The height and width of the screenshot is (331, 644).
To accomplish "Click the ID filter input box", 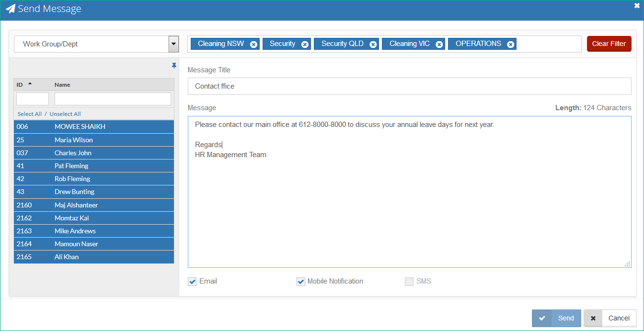I will (x=33, y=99).
